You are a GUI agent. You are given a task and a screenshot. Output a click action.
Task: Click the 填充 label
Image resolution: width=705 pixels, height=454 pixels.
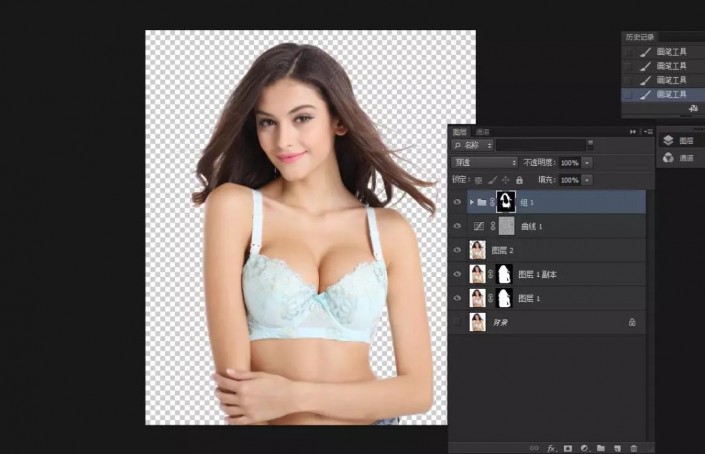tap(547, 180)
